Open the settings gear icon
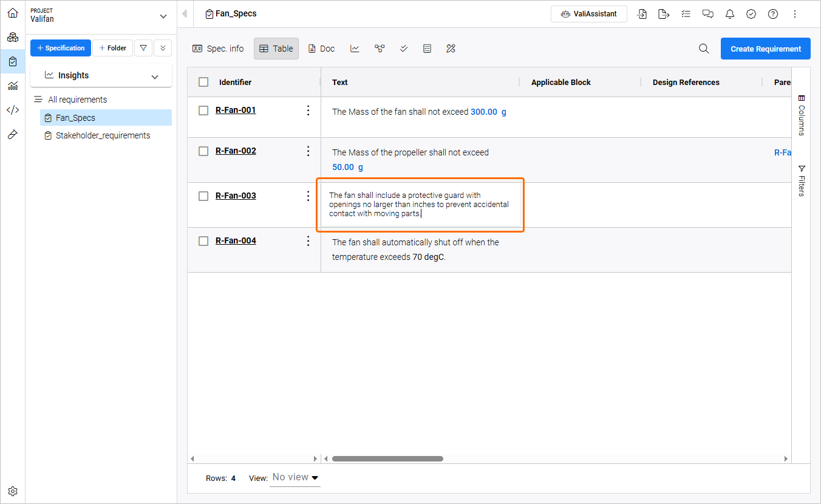 pyautogui.click(x=13, y=491)
